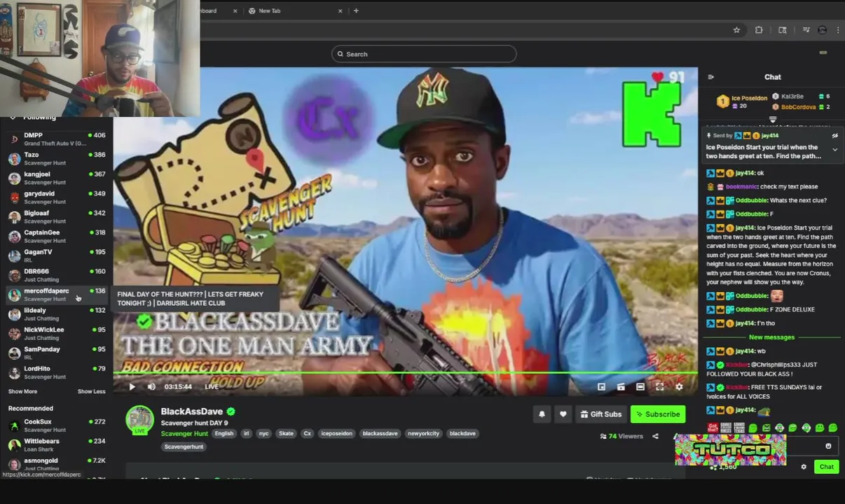Open LordHito channel in the sidebar
845x504 pixels.
(56, 372)
